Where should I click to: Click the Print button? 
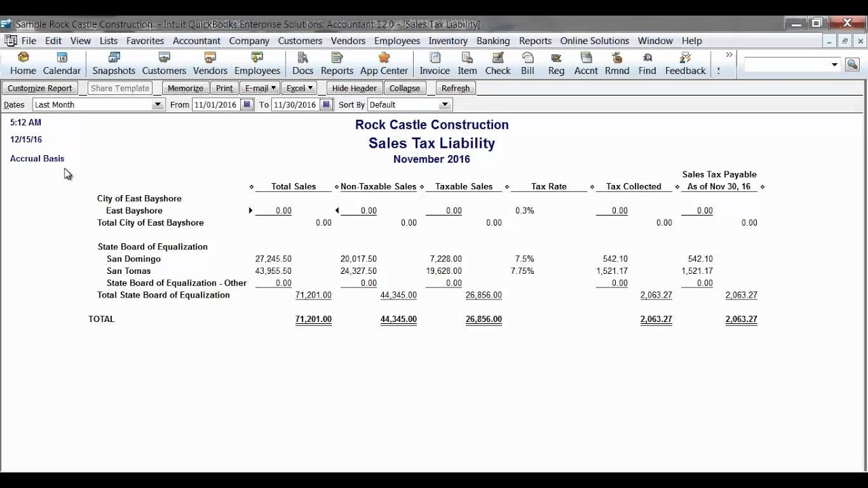(x=224, y=88)
